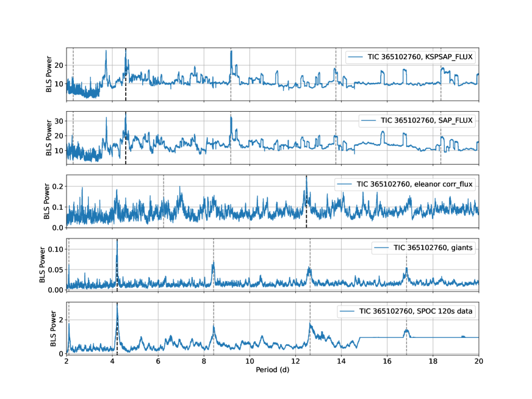Screen dimensions: 532x399
Task: Click the eleanor corr_flux legend label
Action: pyautogui.click(x=415, y=184)
